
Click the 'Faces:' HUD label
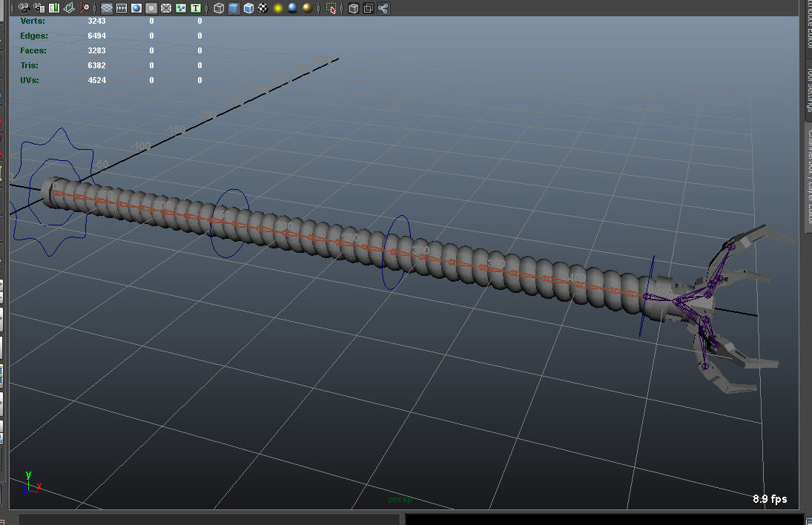[x=33, y=50]
